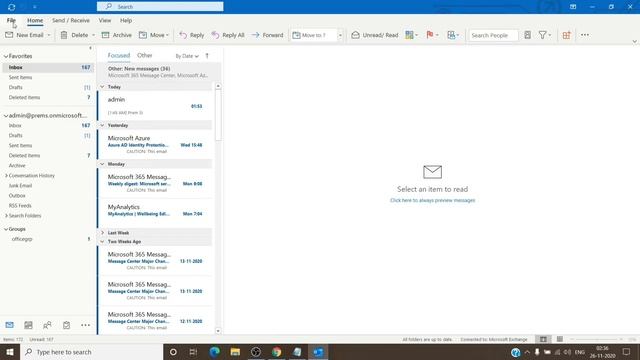Image resolution: width=640 pixels, height=360 pixels.
Task: Open the Categorize color squares menu
Action: point(411,35)
